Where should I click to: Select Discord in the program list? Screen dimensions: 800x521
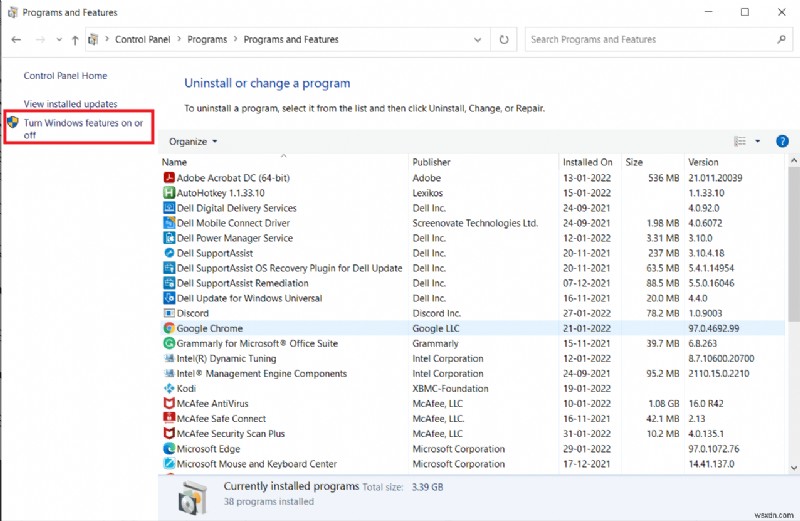[192, 313]
